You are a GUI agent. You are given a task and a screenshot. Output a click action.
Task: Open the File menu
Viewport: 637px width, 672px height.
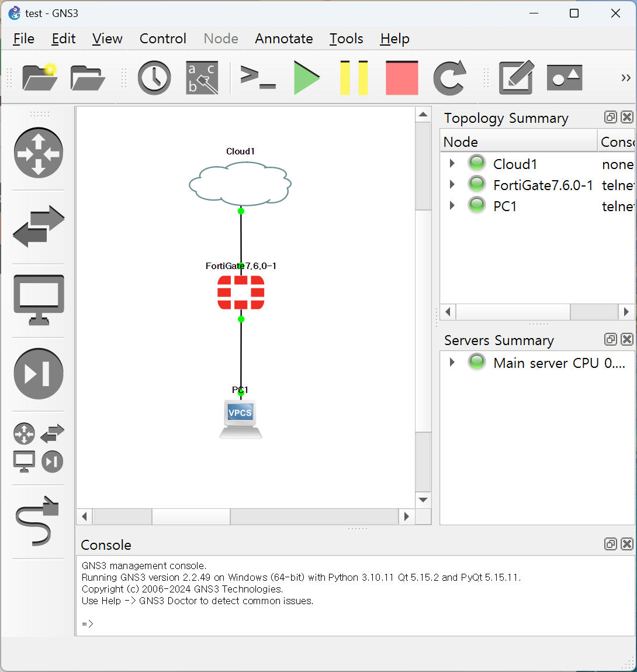(x=23, y=39)
